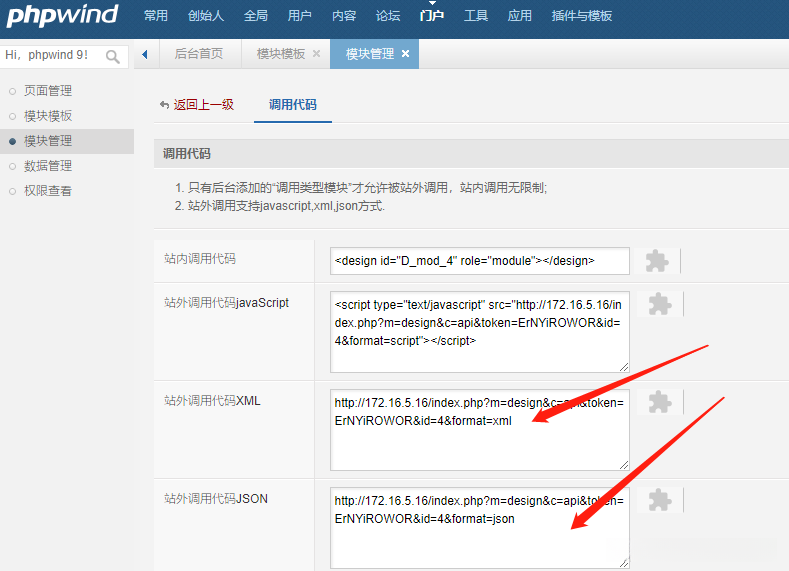The image size is (789, 571).
Task: Click the javaScript call code textarea
Action: (x=480, y=332)
